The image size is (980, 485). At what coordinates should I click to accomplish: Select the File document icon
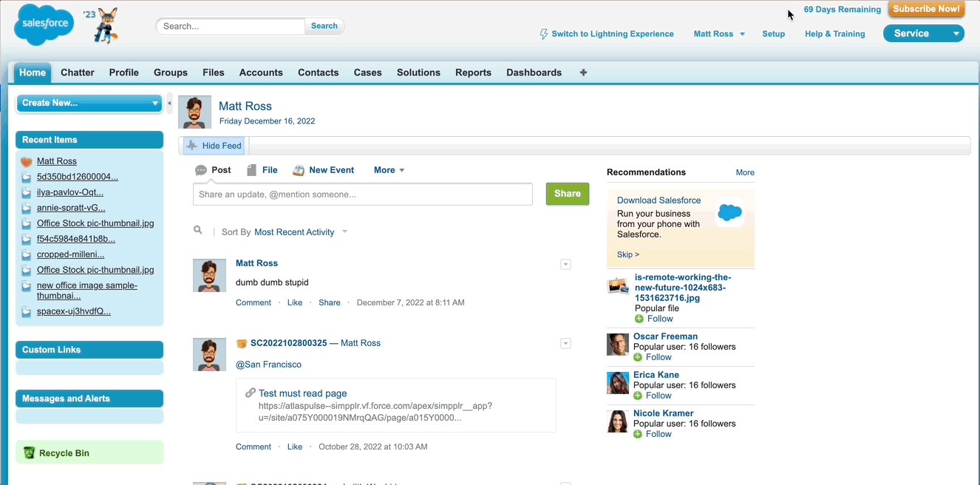point(251,170)
